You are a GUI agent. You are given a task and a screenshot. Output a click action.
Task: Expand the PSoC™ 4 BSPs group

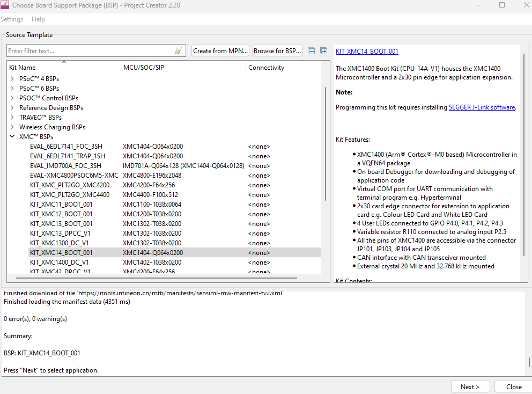coord(12,79)
